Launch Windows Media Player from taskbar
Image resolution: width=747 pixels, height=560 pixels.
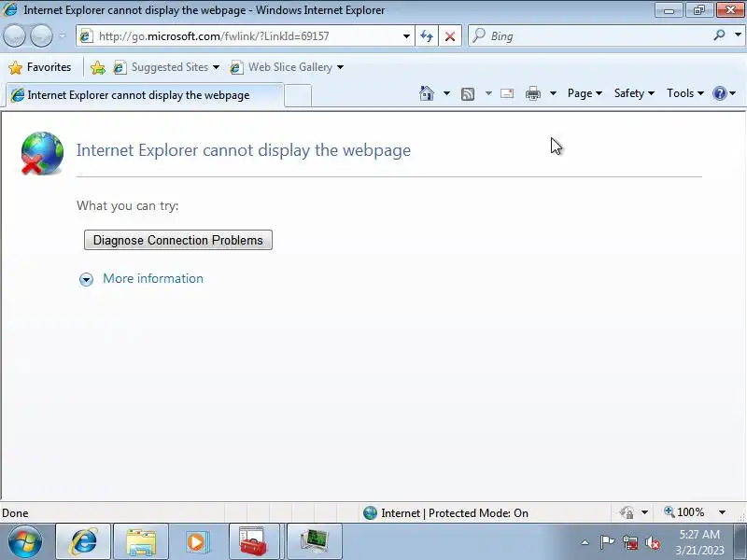(197, 541)
